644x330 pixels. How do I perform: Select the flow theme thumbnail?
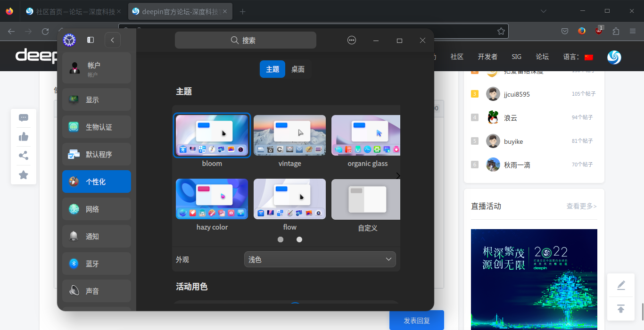click(289, 198)
